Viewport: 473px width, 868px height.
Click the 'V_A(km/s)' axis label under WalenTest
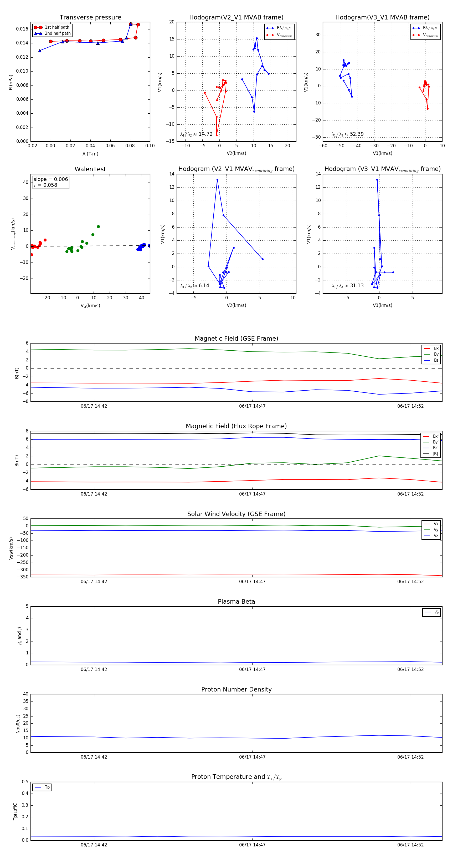(90, 306)
